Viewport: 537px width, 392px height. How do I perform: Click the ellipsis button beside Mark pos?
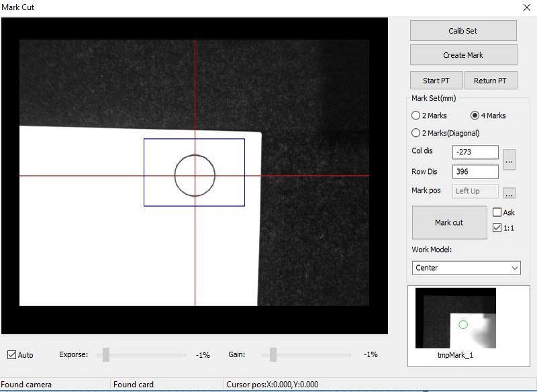pyautogui.click(x=509, y=193)
